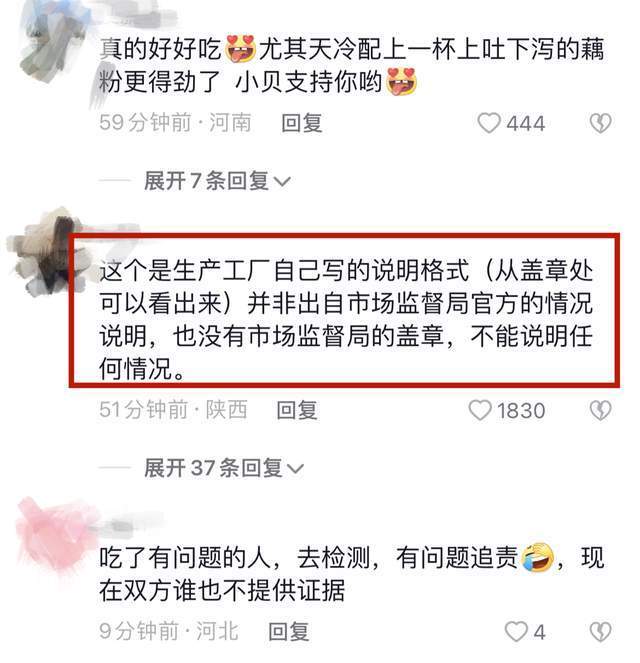The width and height of the screenshot is (640, 663).
Task: Tap broken heart on the Shaanxi comment
Action: pos(601,410)
